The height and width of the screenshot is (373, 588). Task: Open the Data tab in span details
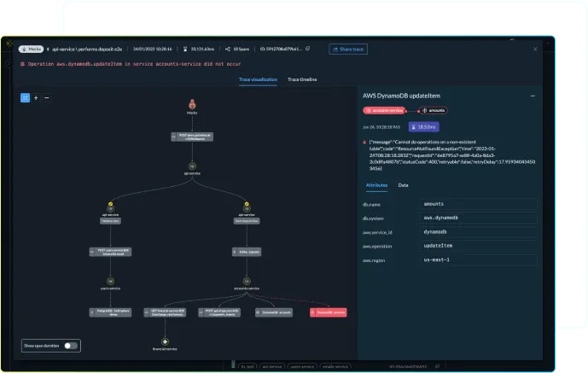tap(403, 185)
